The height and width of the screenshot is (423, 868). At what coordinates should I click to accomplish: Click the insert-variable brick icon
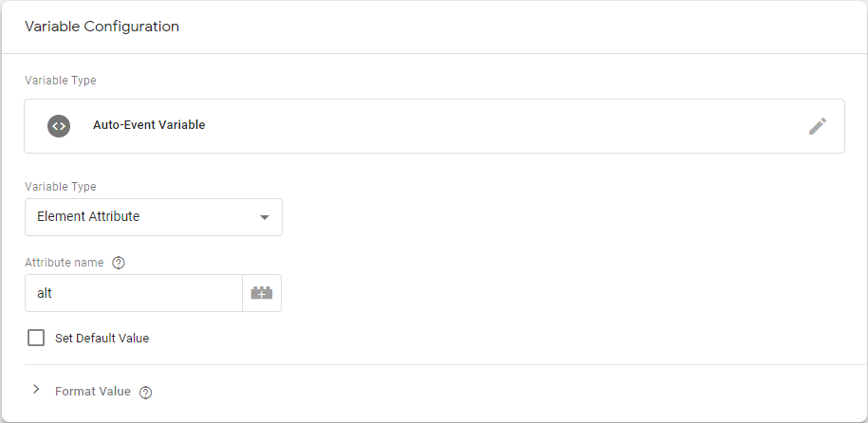(x=262, y=293)
